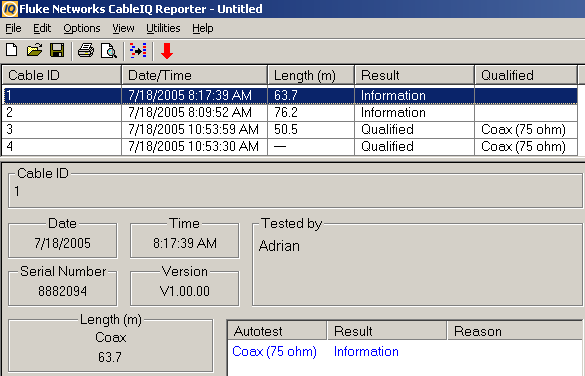Click the Date field value 7/18/2005
585x376 pixels.
coord(63,243)
